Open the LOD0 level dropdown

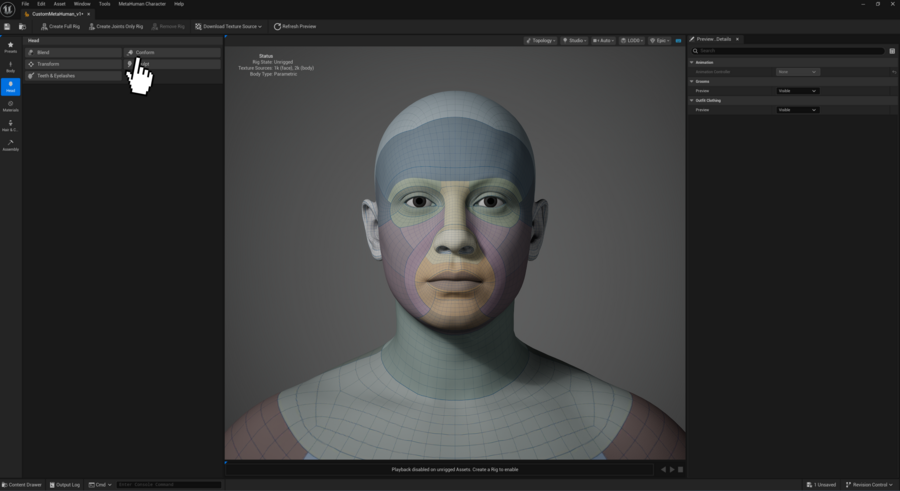(632, 41)
